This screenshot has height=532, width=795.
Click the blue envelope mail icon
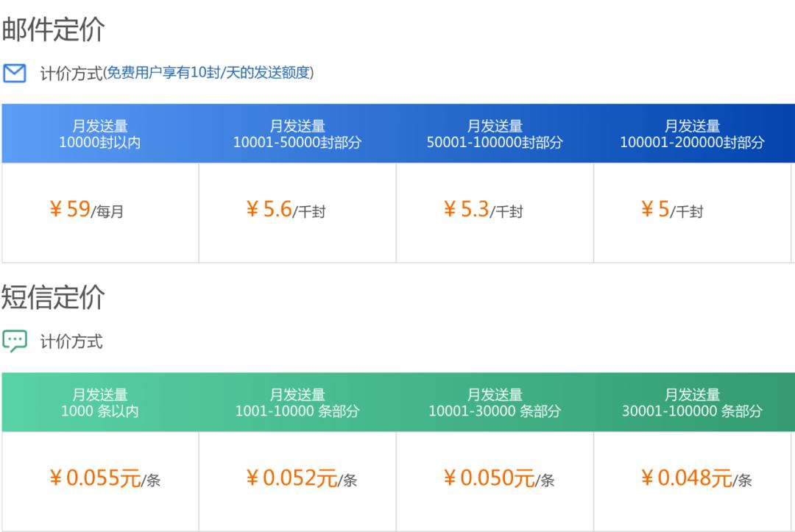pos(13,73)
